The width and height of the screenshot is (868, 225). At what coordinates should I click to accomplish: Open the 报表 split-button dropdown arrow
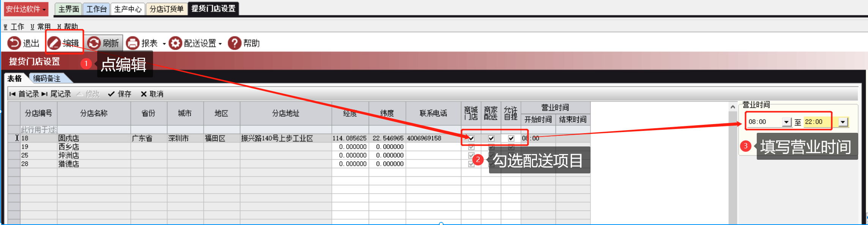164,44
